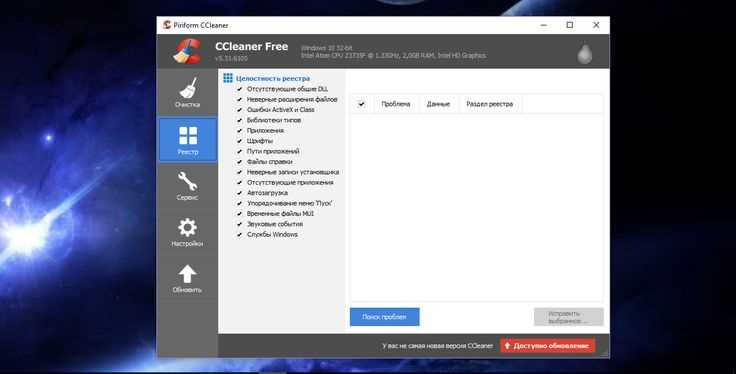Minimize the CCleaner window
The height and width of the screenshot is (374, 736).
click(544, 25)
